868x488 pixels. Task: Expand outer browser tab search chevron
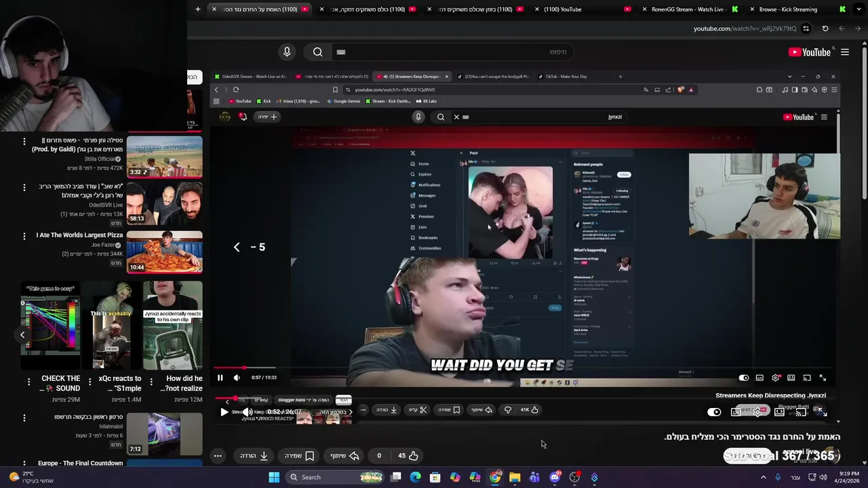tap(859, 9)
